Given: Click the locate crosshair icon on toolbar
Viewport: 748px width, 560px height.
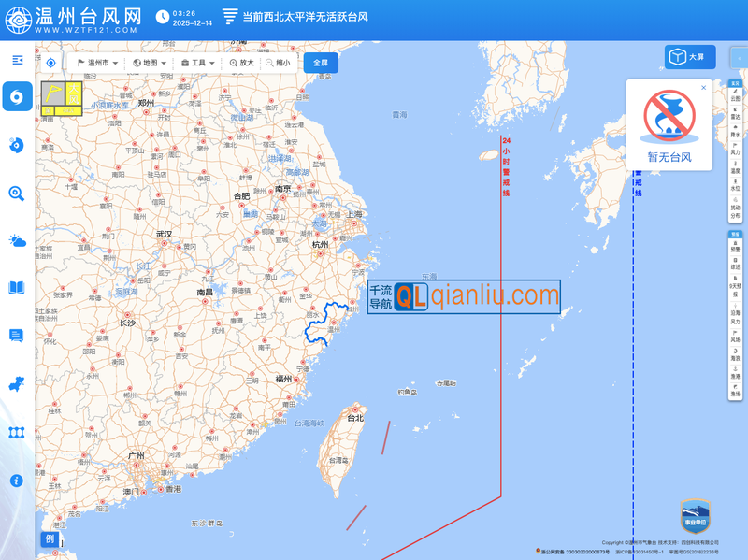Looking at the screenshot, I should (51, 63).
